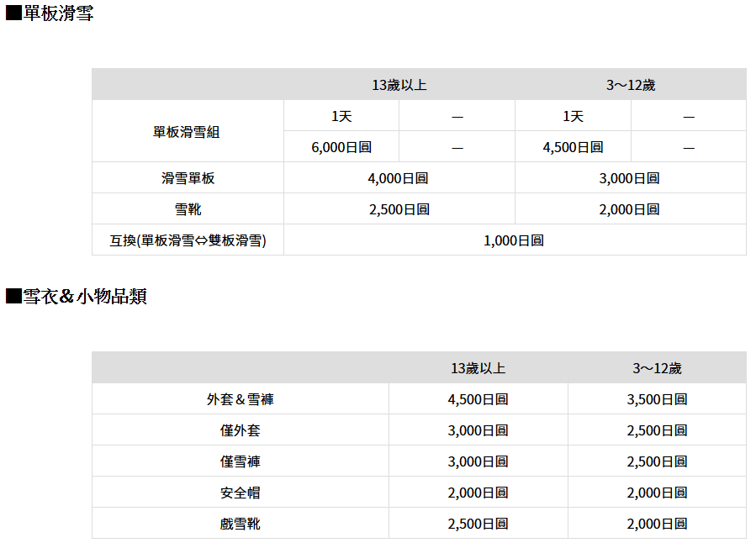This screenshot has height=543, width=756.
Task: Select the 滑雪單板 row label
Action: pos(188,178)
